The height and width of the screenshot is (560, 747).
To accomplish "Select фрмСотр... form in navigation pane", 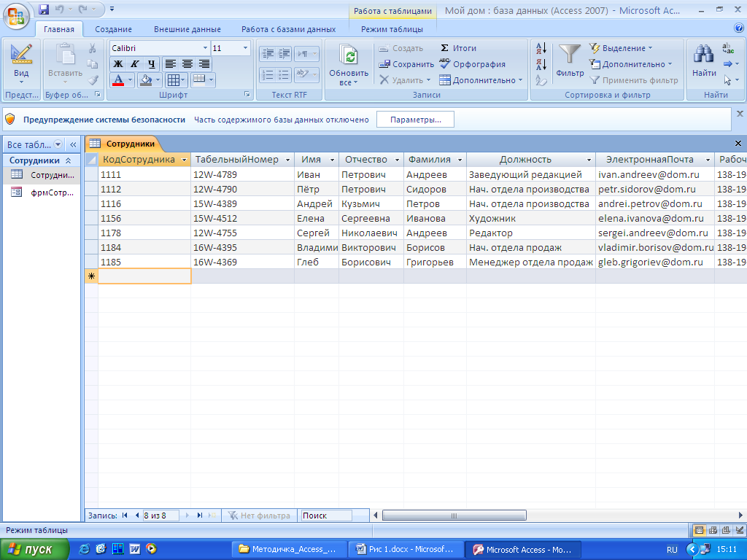I will pos(42,192).
